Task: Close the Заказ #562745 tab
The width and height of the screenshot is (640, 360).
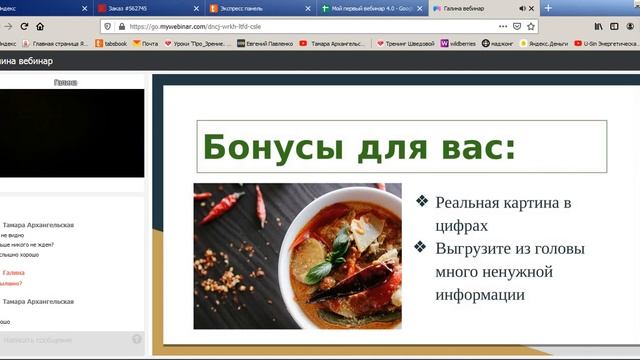Action: 196,8
